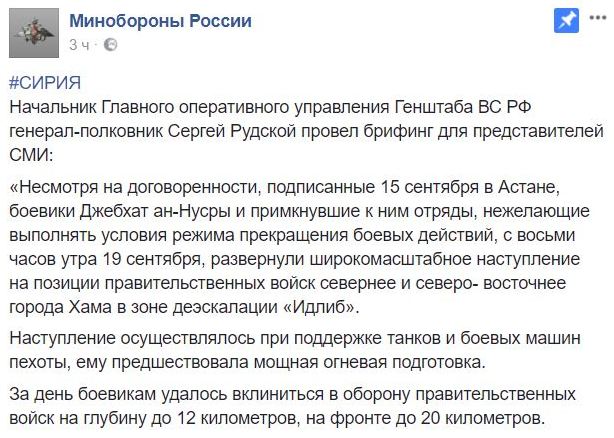Click the name Сергей Рудской in the post
The image size is (614, 438).
[x=232, y=131]
